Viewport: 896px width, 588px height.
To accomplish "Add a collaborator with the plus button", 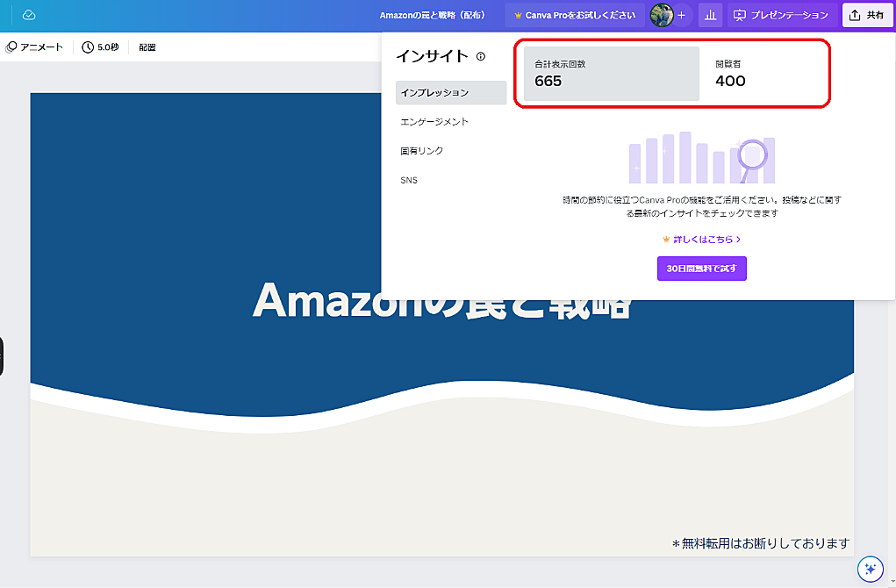I will [x=681, y=16].
